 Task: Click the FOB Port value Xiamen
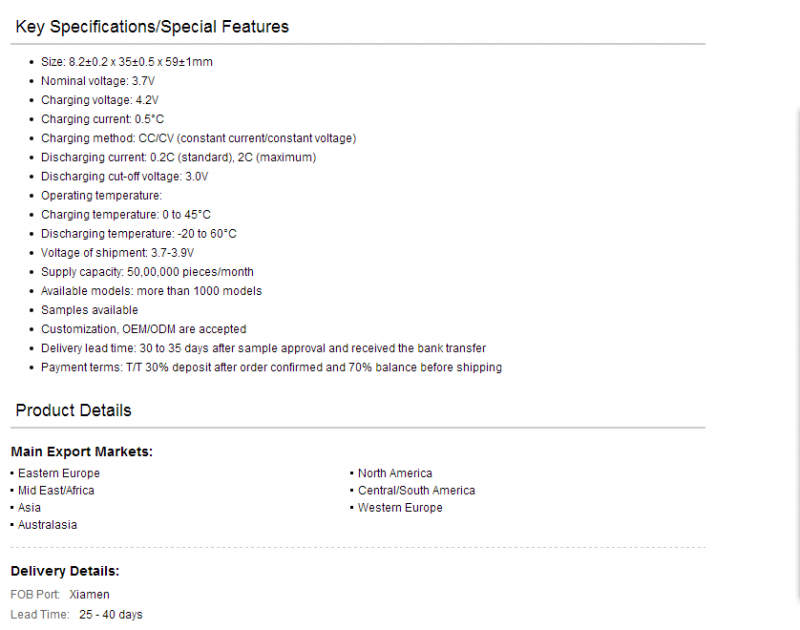coord(89,594)
